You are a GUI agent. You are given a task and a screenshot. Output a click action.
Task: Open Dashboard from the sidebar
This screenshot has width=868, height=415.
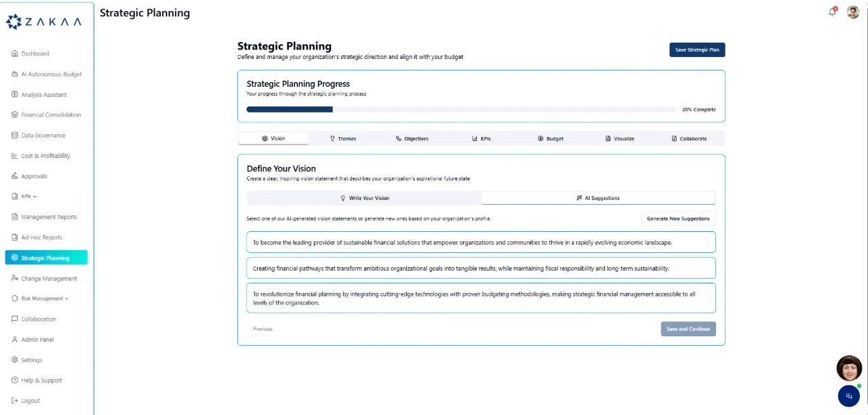click(x=35, y=54)
